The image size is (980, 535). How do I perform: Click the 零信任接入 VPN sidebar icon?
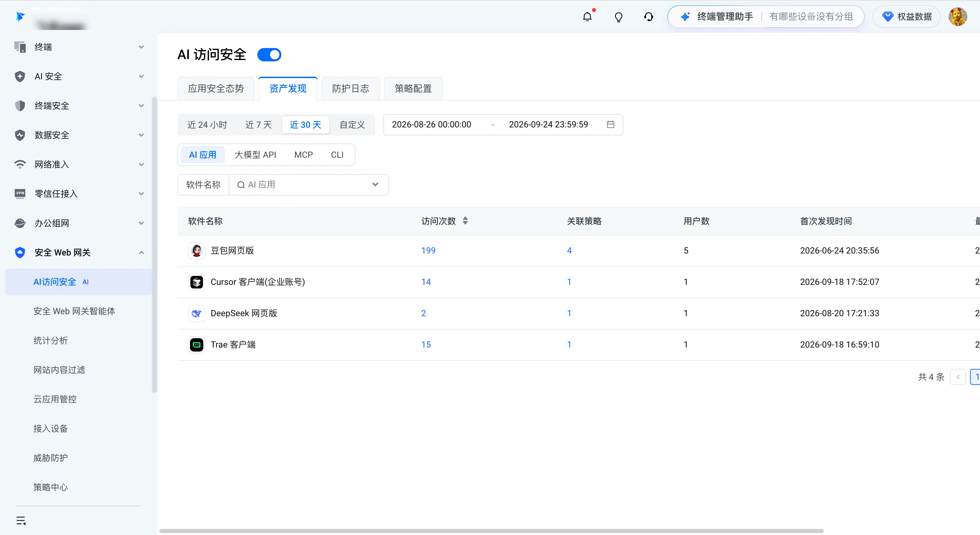point(20,194)
